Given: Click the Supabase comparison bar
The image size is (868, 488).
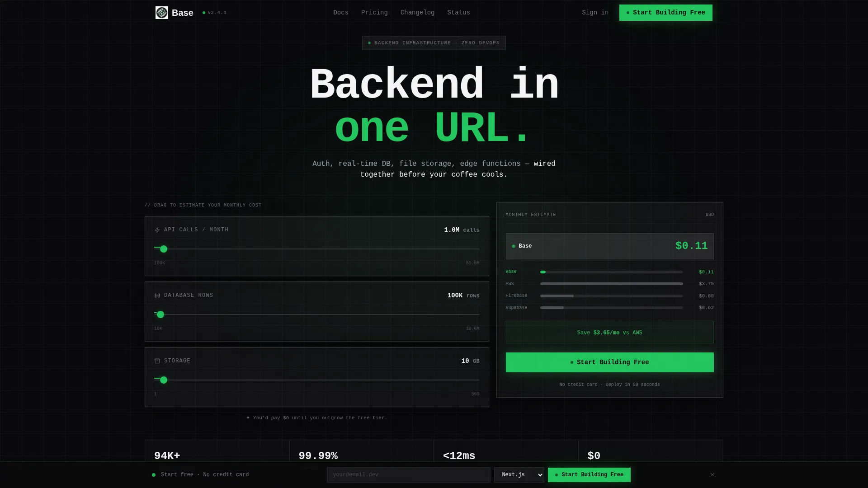Looking at the screenshot, I should click(x=611, y=308).
